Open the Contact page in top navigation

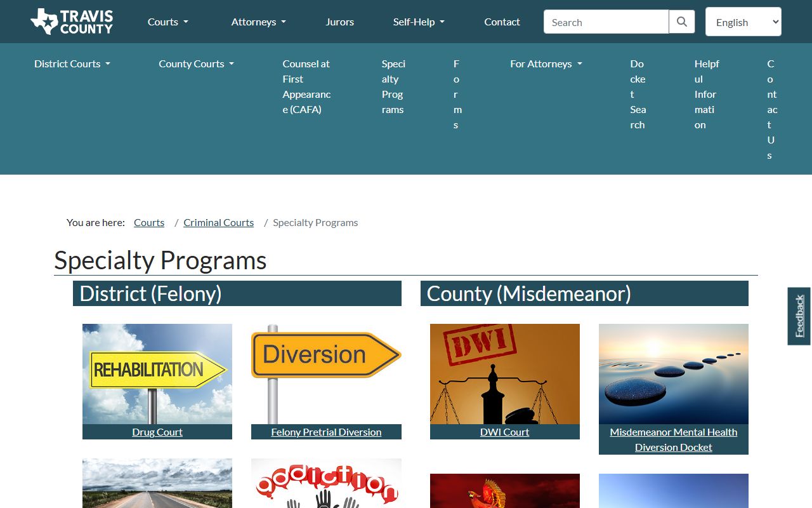(502, 22)
